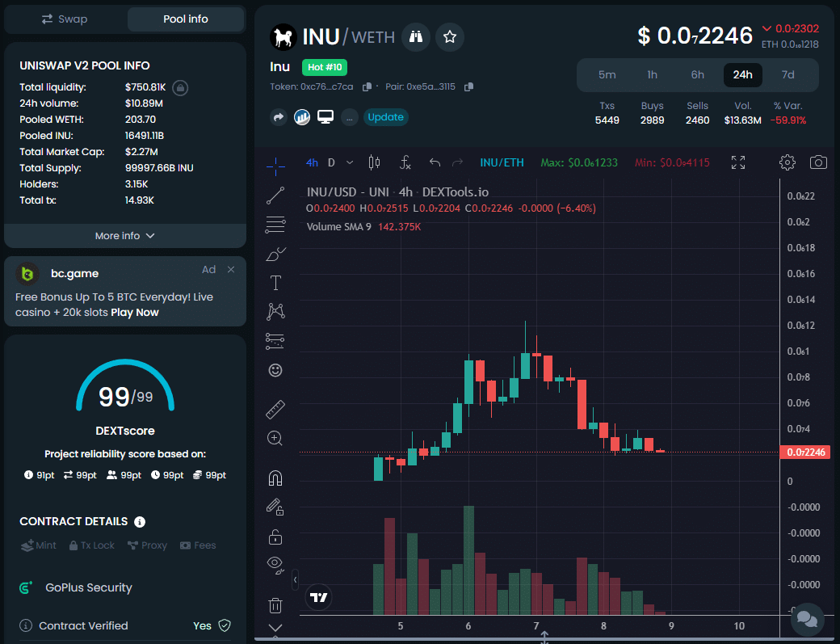Undo the last chart action
Image resolution: width=840 pixels, height=644 pixels.
click(435, 162)
